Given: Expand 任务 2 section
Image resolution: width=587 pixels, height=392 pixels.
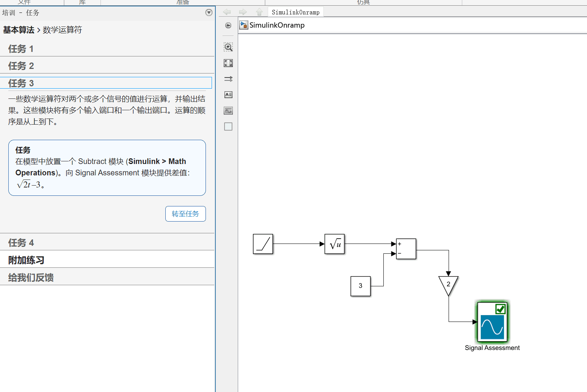Looking at the screenshot, I should coord(107,66).
